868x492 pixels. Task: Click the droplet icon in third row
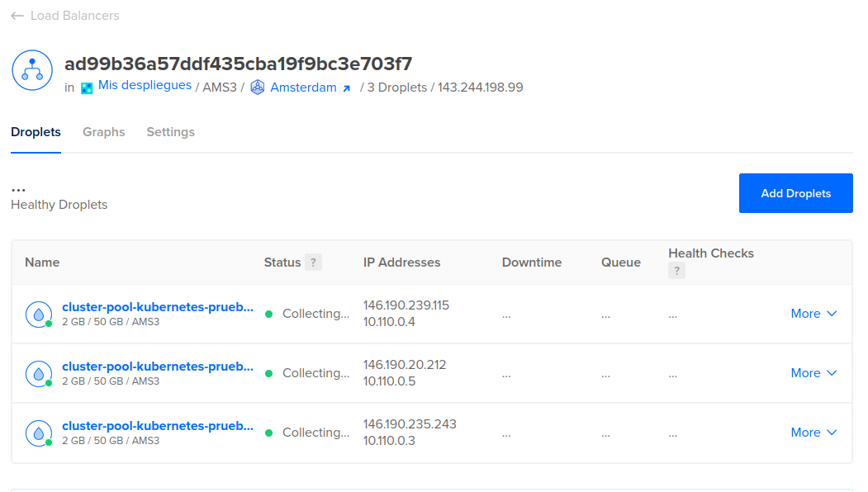38,433
